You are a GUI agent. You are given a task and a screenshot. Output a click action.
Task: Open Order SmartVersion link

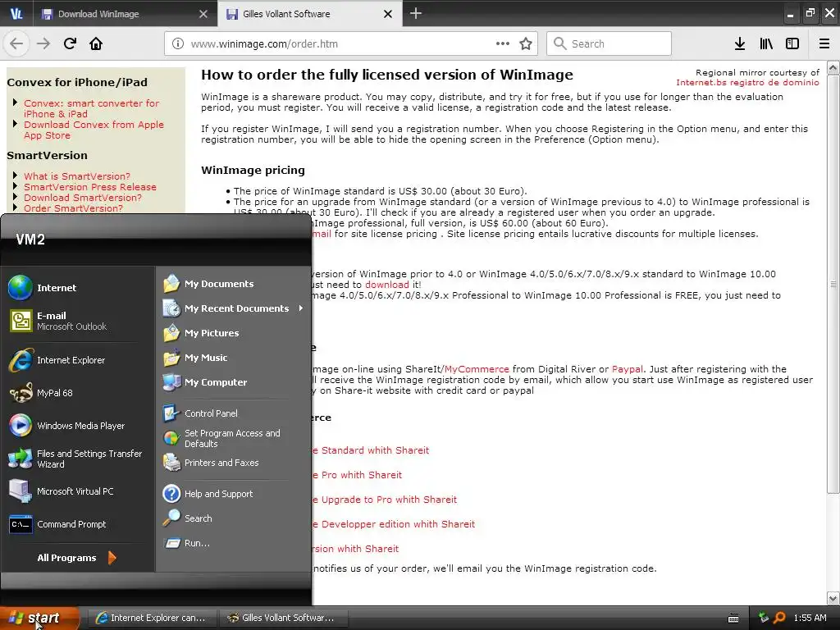(x=73, y=208)
